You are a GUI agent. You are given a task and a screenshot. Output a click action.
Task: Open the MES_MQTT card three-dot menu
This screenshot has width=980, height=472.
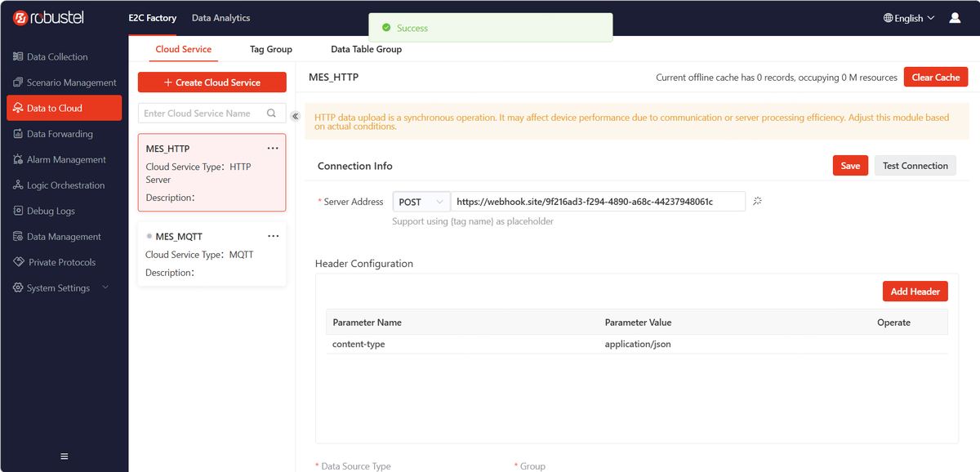273,236
